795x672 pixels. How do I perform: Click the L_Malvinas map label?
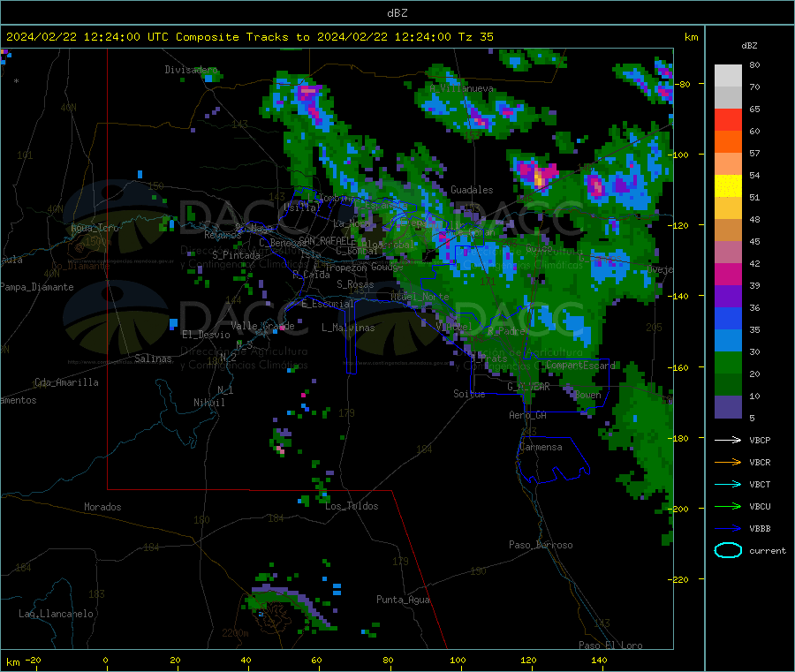pos(348,328)
